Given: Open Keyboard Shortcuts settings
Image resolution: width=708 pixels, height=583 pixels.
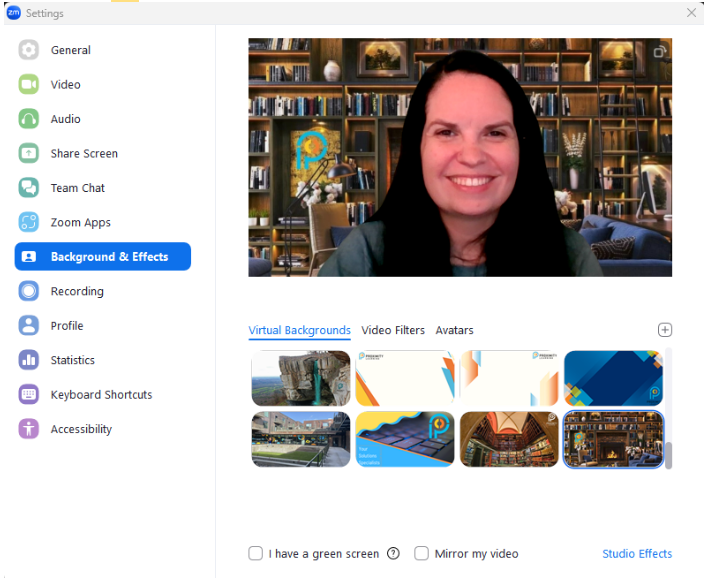Looking at the screenshot, I should pyautogui.click(x=101, y=395).
